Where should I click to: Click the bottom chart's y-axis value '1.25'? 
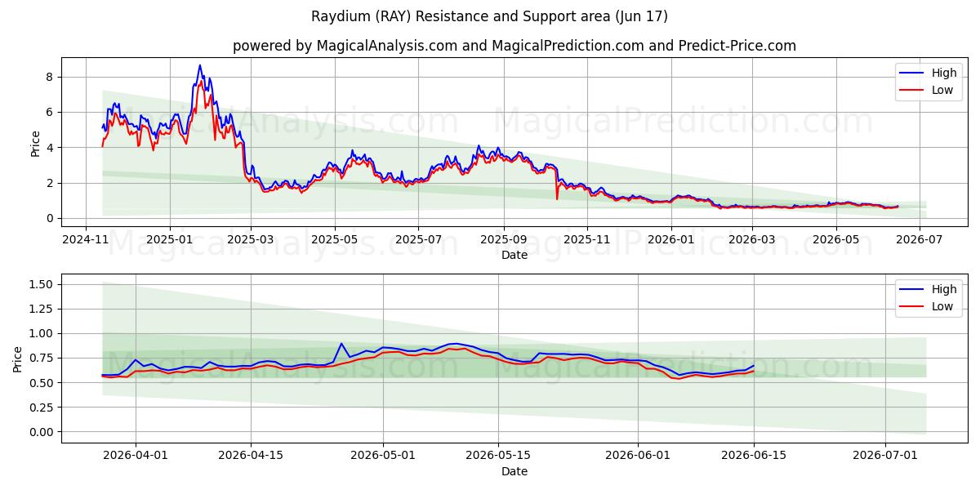(41, 309)
